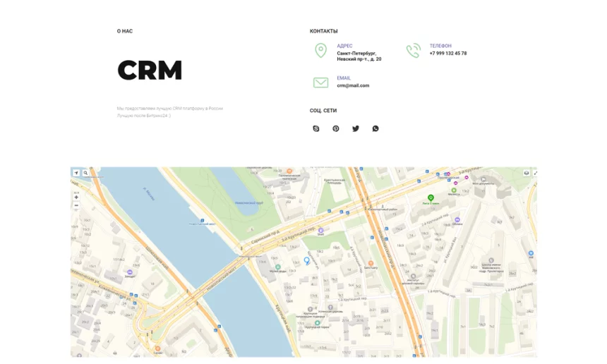The image size is (607, 364).
Task: Zoom in the map with plus button
Action: point(76,198)
